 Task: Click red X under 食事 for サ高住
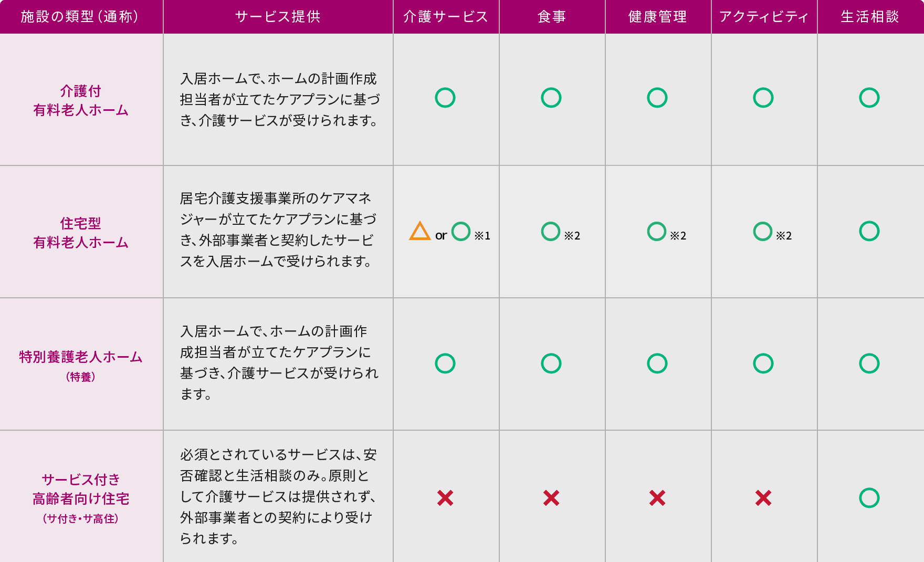click(x=551, y=498)
